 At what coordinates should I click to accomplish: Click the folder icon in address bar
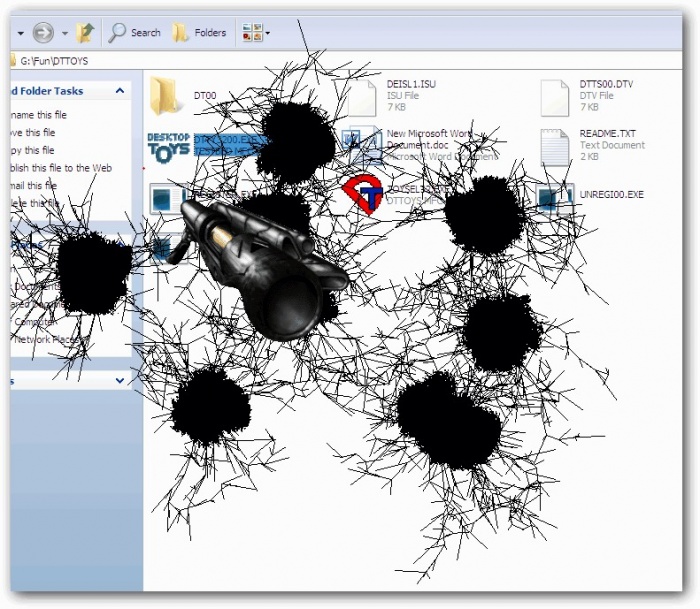pyautogui.click(x=13, y=61)
